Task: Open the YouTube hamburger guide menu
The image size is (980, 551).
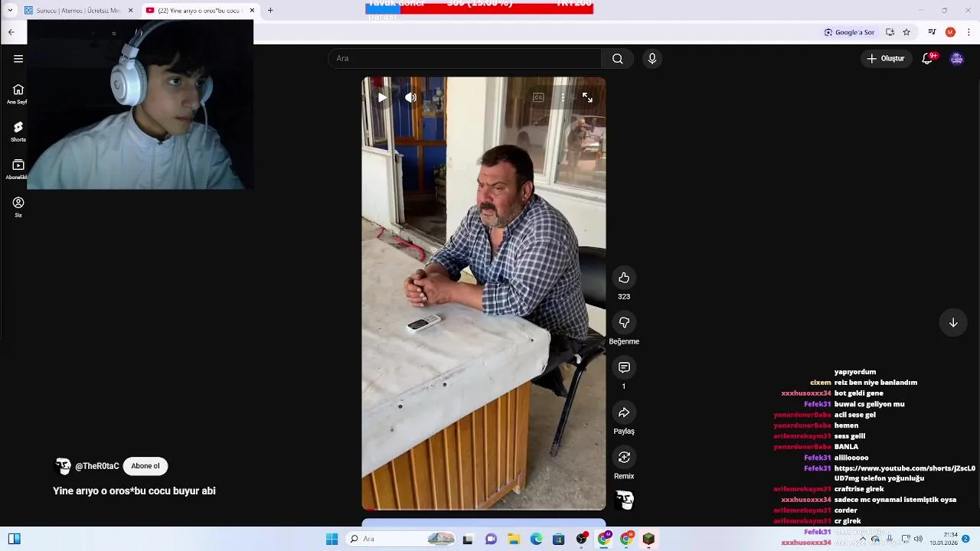Action: coord(18,59)
